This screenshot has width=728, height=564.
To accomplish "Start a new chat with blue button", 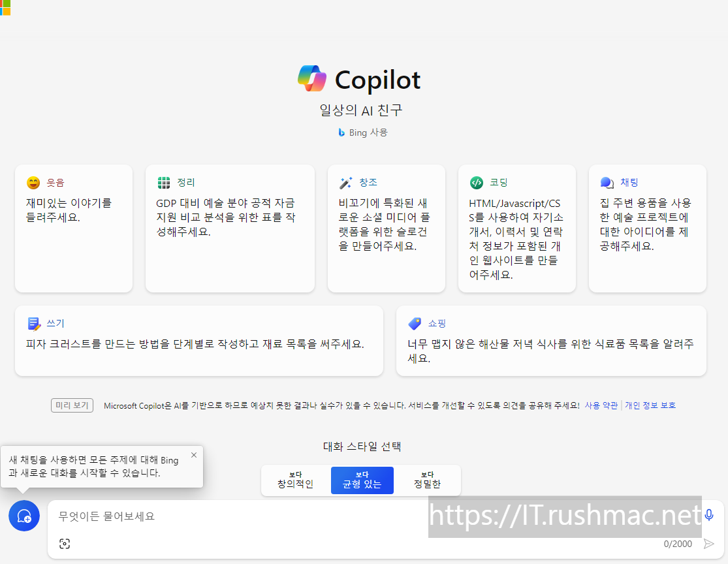I will tap(24, 516).
